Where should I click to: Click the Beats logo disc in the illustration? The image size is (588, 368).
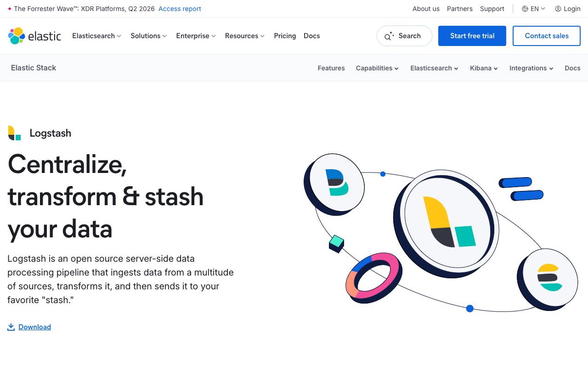click(x=334, y=184)
